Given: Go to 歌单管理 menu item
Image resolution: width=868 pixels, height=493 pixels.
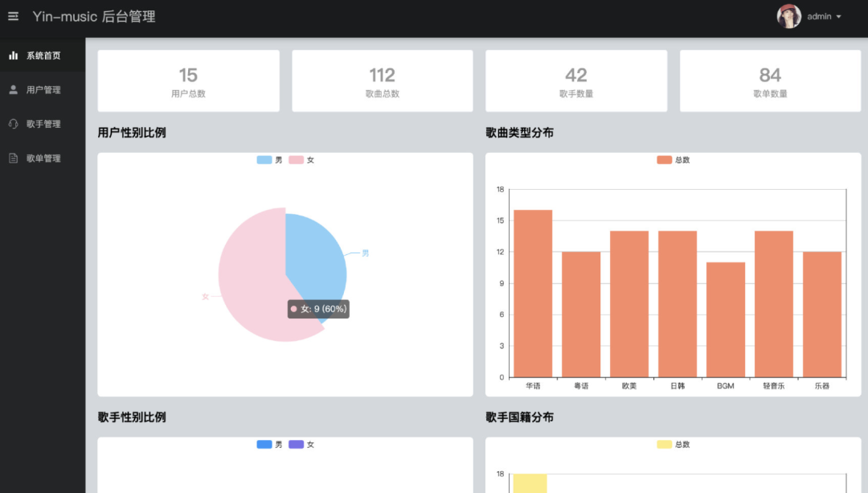Looking at the screenshot, I should (x=43, y=158).
